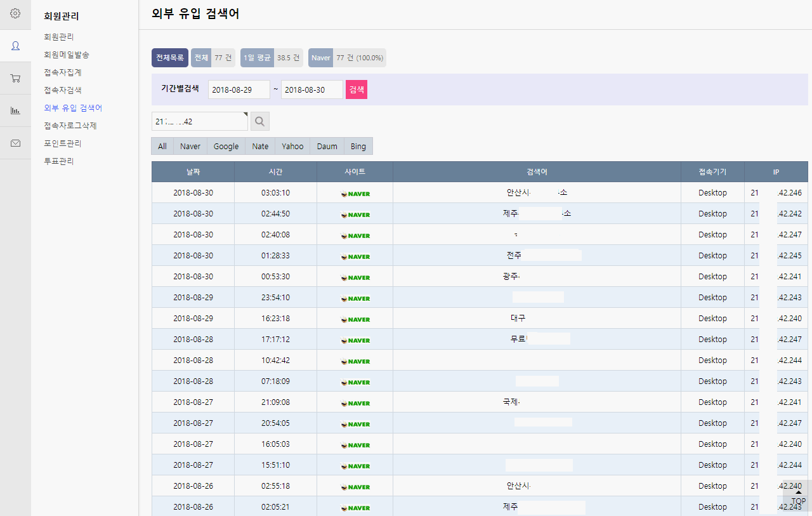Open 접속자집계 in the left menu
Screen dimensions: 812x516
63,72
